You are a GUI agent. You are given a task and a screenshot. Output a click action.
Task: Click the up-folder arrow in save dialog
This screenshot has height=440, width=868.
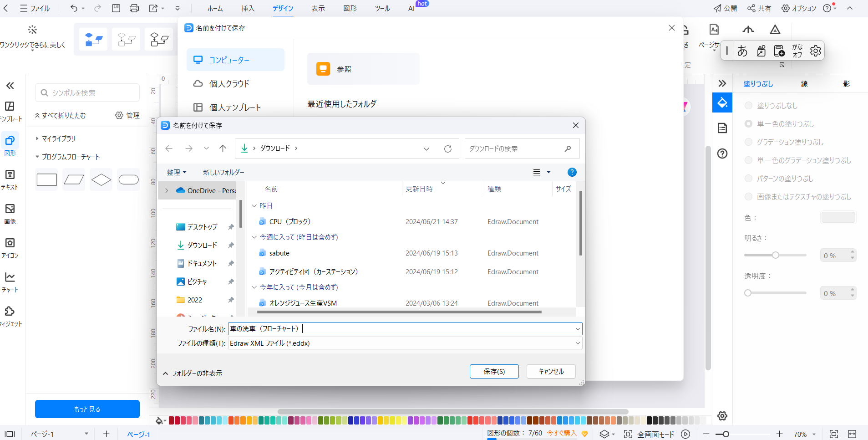pyautogui.click(x=223, y=148)
